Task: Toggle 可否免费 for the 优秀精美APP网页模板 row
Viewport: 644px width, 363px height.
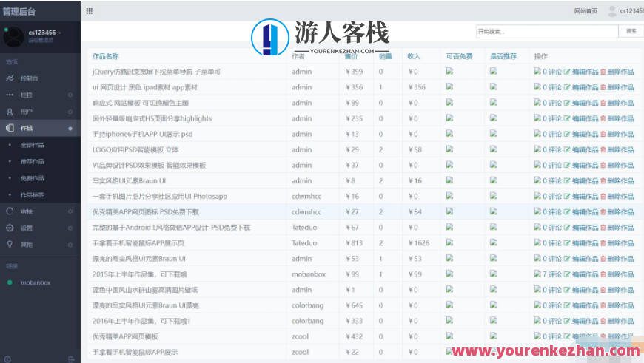Action: pyautogui.click(x=450, y=336)
